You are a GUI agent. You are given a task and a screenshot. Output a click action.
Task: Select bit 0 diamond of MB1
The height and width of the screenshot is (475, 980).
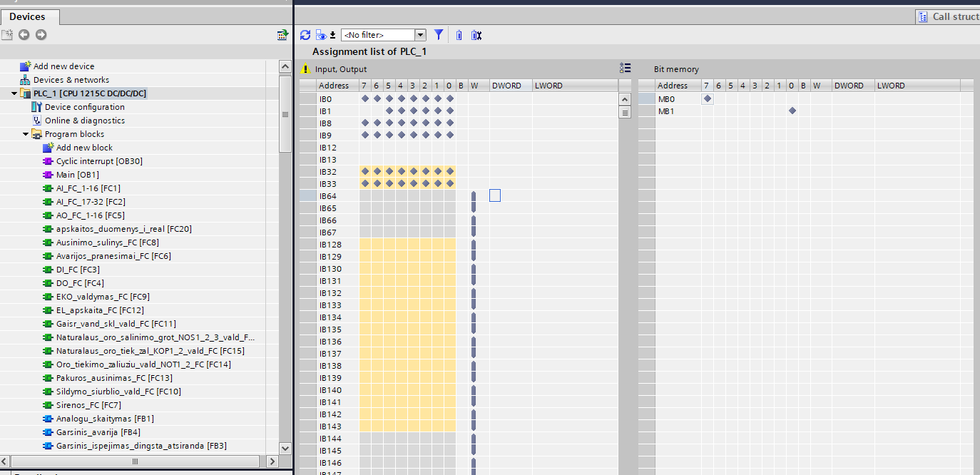[x=792, y=111]
